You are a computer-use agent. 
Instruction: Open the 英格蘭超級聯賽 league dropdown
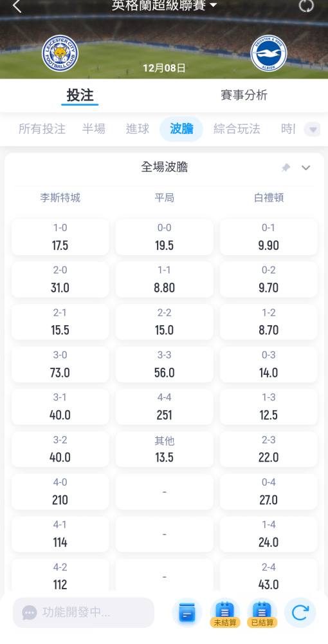165,5
